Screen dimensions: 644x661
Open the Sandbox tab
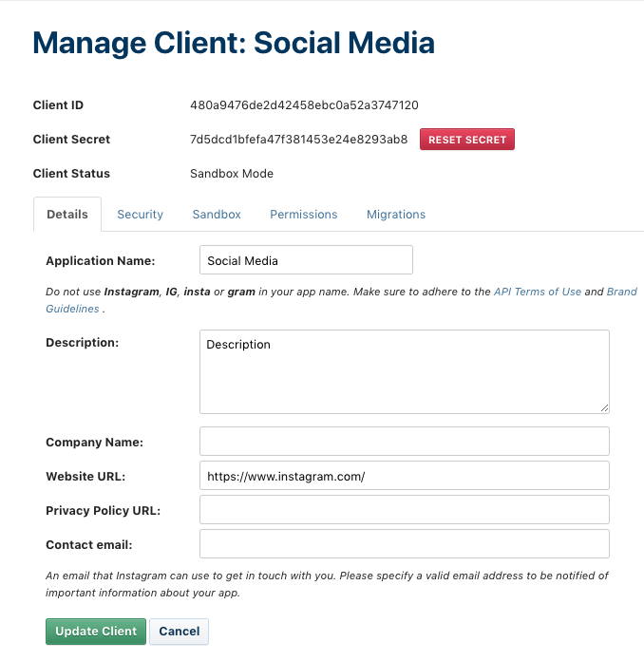(x=217, y=215)
